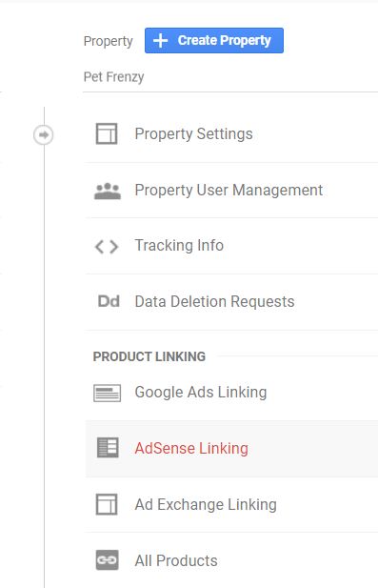Click the Google Ads Linking icon
Image resolution: width=378 pixels, height=588 pixels.
pos(108,393)
